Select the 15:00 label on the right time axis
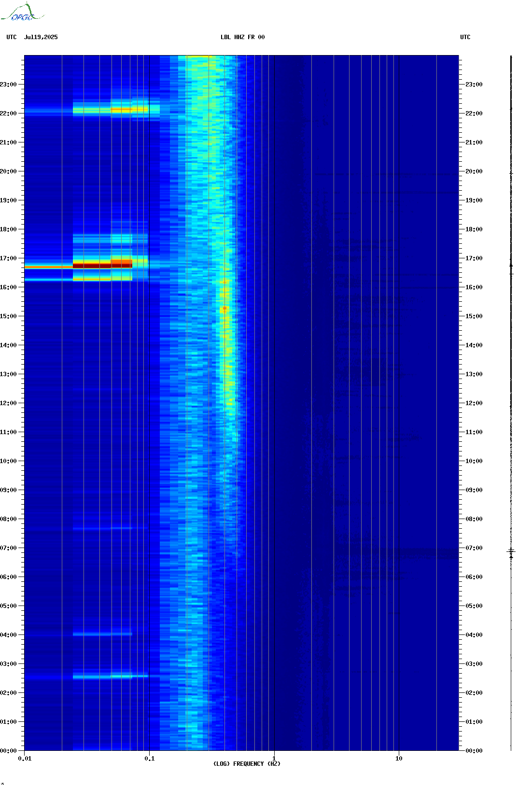This screenshot has width=532, height=789. [474, 316]
